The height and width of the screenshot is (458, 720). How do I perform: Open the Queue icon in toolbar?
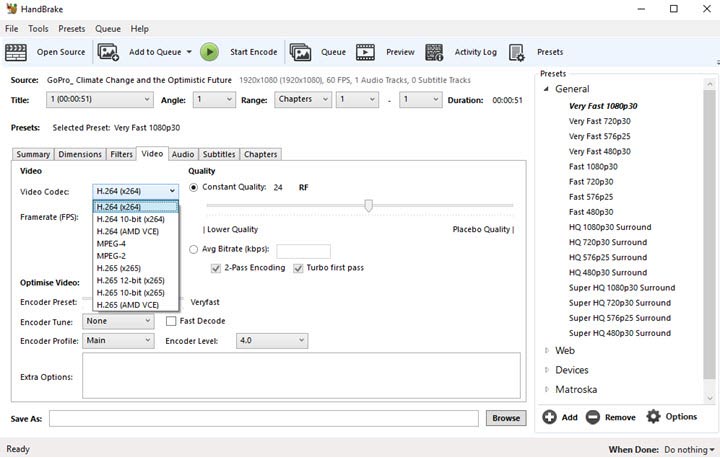(299, 52)
